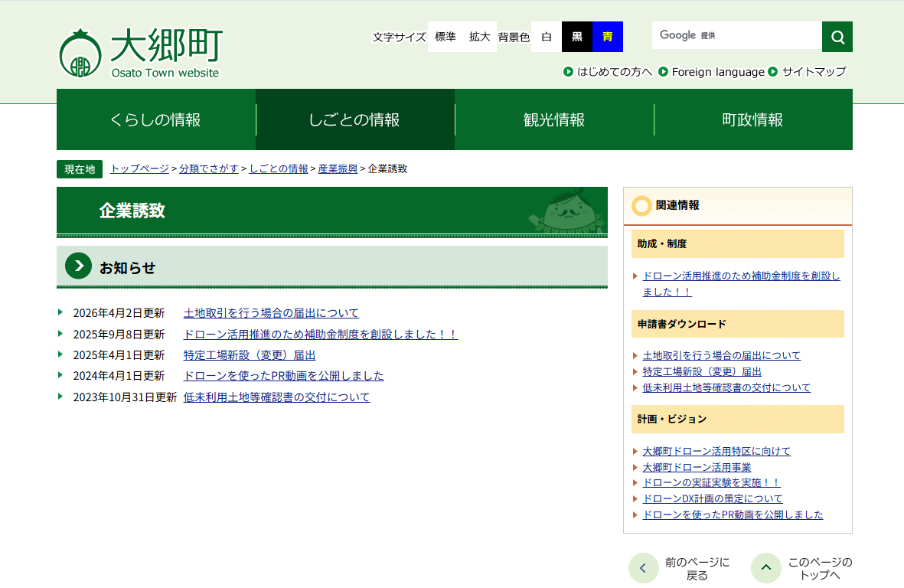Click the Google search input field
The height and width of the screenshot is (588, 904).
[737, 36]
